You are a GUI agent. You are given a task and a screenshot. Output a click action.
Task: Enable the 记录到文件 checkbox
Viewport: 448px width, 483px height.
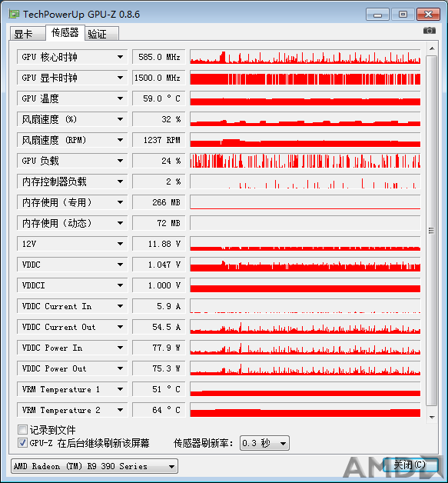click(22, 429)
